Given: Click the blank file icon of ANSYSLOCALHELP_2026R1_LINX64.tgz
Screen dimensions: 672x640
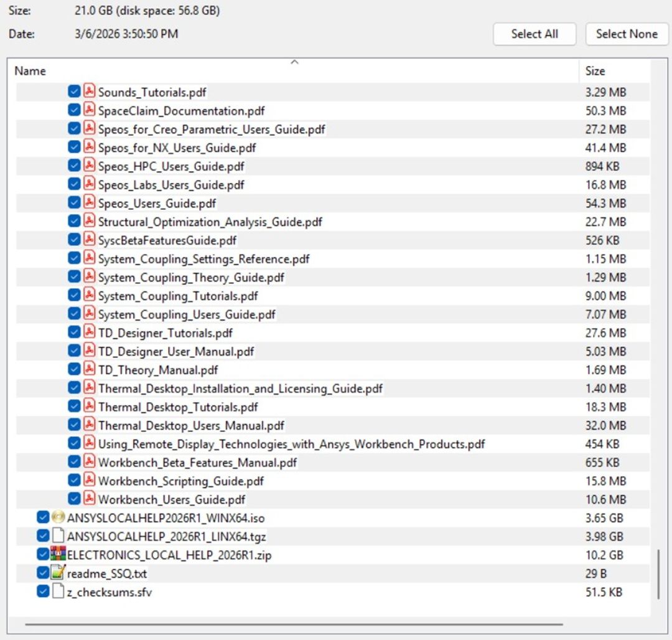Looking at the screenshot, I should click(58, 535).
